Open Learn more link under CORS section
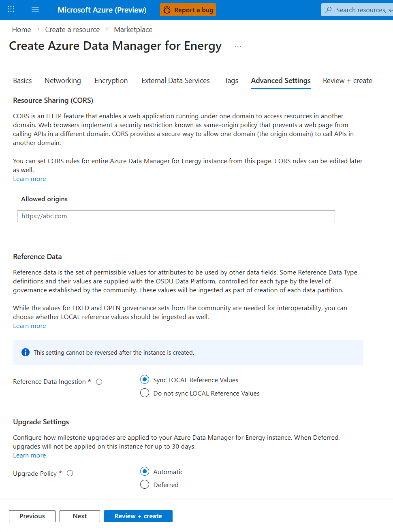The image size is (393, 532). pos(30,179)
